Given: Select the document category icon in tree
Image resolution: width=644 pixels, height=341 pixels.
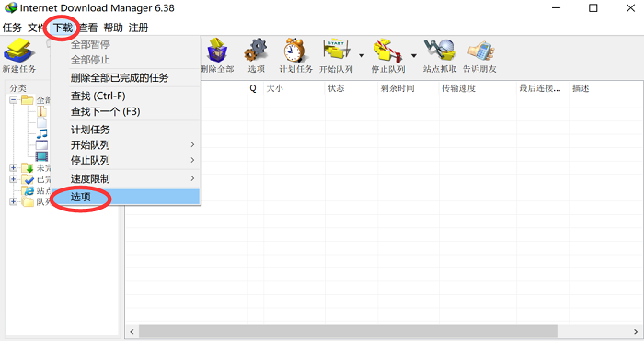Looking at the screenshot, I should 42,122.
